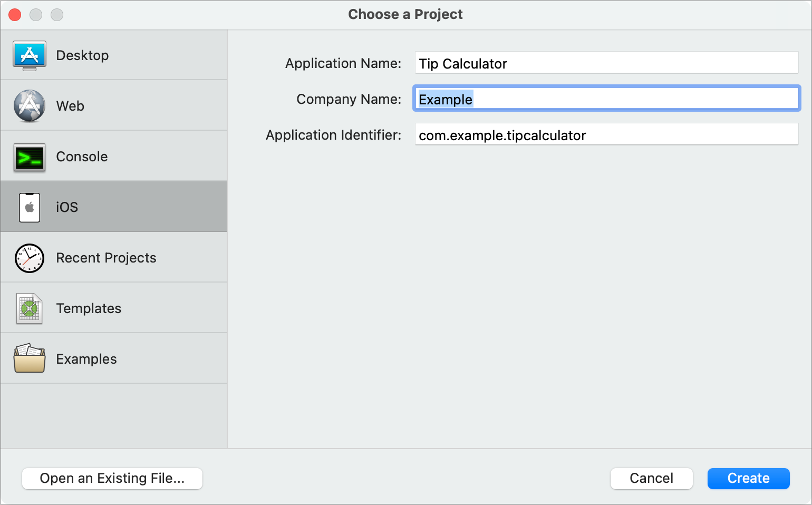Choose the Console terminal icon

click(30, 156)
